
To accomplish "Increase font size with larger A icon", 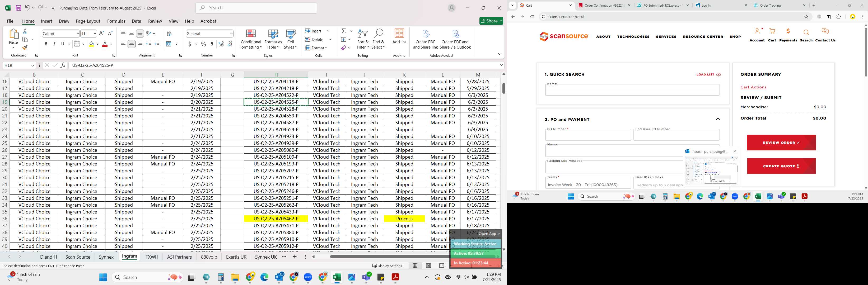I will [101, 33].
